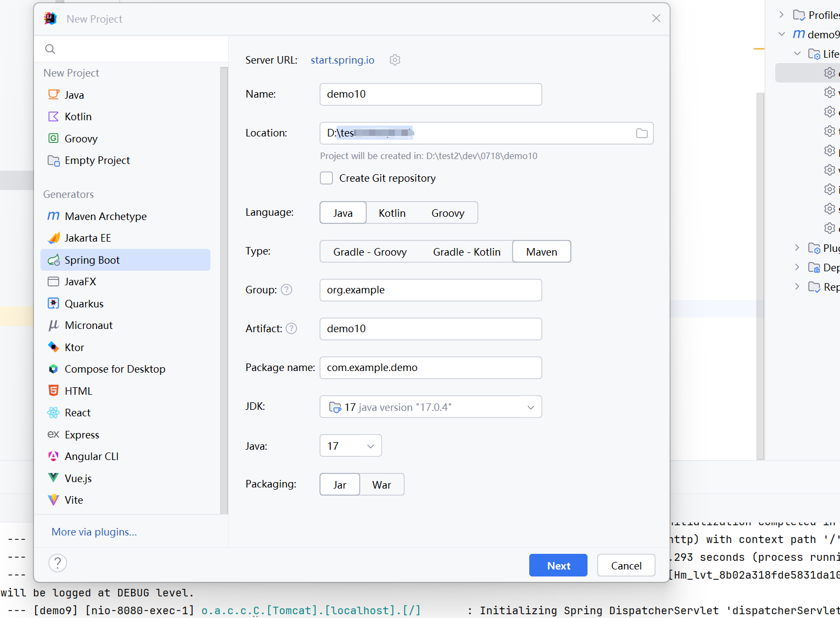The image size is (840, 618).
Task: Click the Group input field
Action: (x=431, y=290)
